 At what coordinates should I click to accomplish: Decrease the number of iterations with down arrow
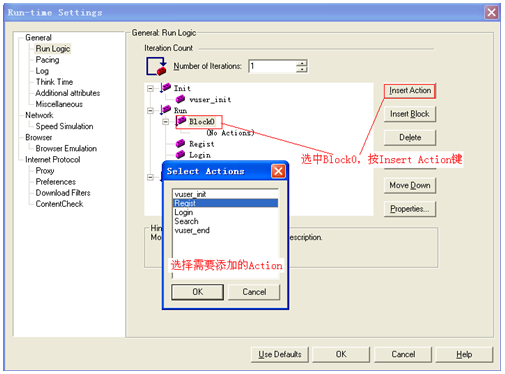(302, 69)
